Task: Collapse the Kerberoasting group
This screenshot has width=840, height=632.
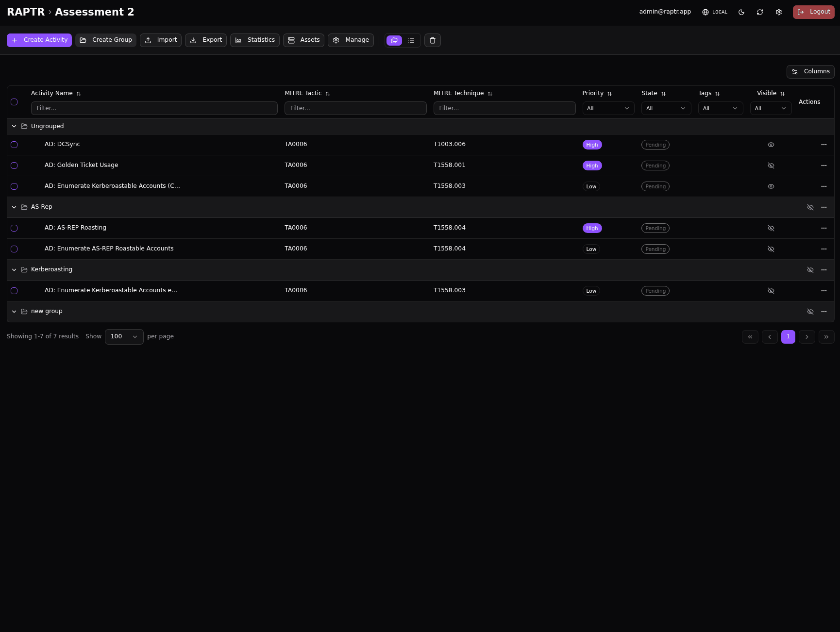Action: pos(14,270)
